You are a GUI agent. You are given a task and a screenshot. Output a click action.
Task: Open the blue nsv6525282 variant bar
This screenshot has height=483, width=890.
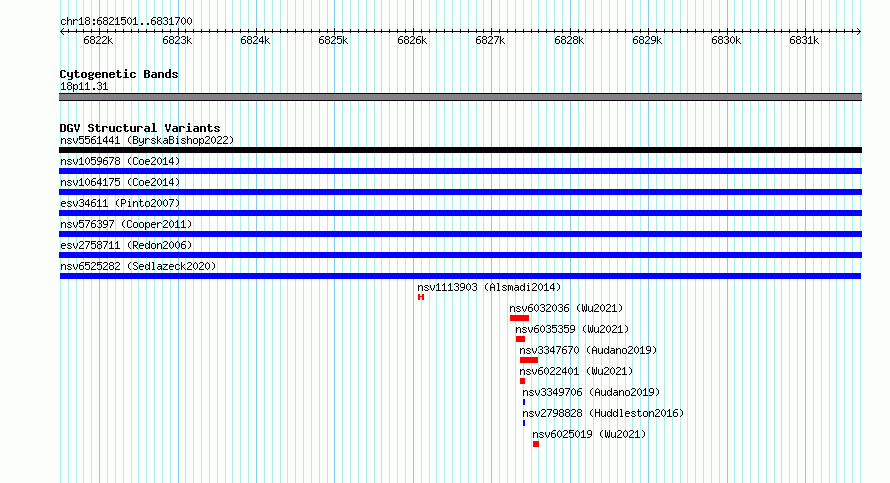click(x=460, y=276)
